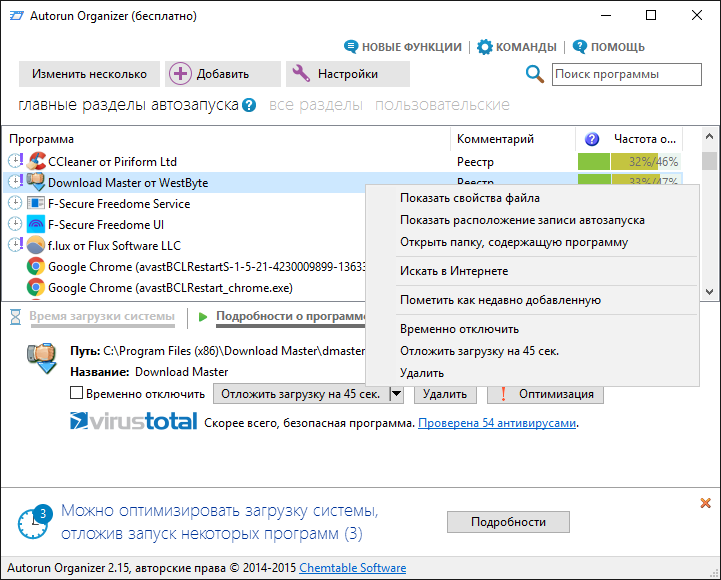Screen dimensions: 721x580
Task: Click the question mark icon in Частота column header
Action: [x=592, y=139]
